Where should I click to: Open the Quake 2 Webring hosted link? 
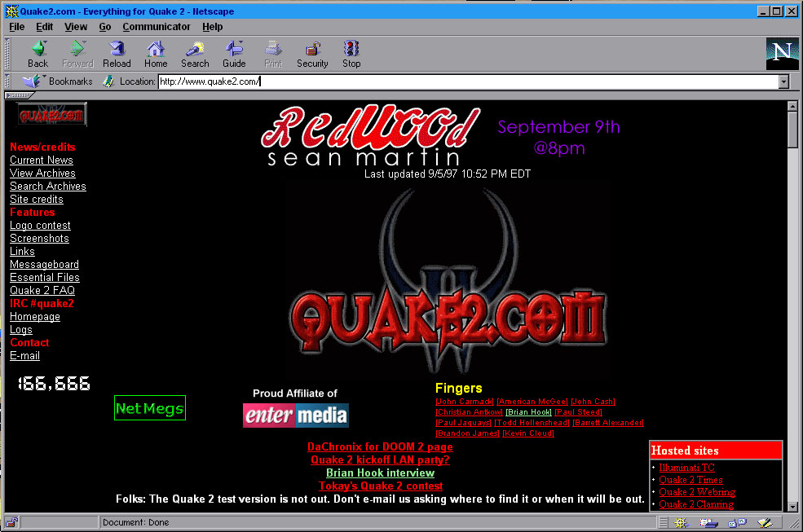coord(697,492)
